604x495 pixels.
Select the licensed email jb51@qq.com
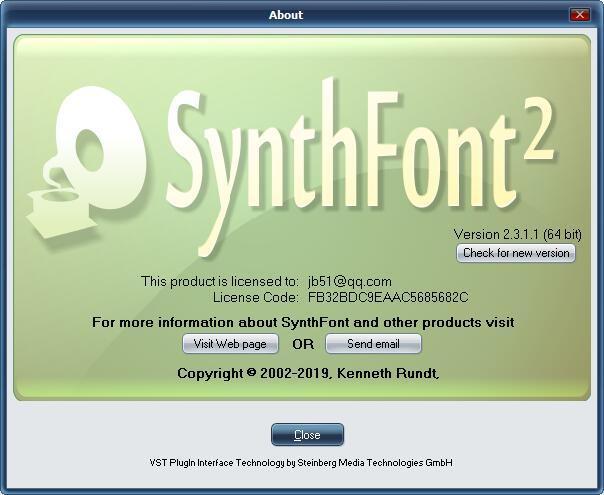350,281
